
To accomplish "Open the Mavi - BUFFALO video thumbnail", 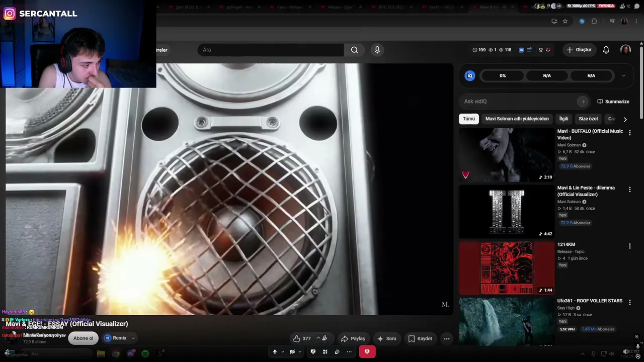I will click(507, 154).
